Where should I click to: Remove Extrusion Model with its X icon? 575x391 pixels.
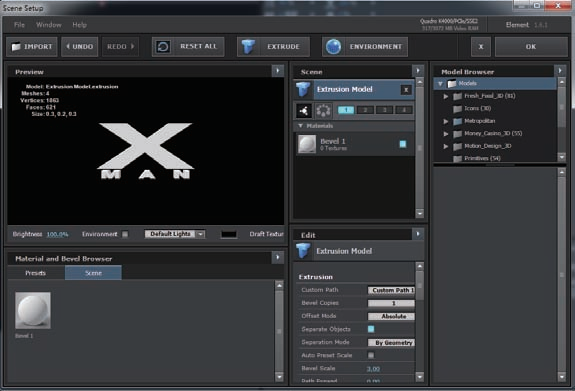406,90
